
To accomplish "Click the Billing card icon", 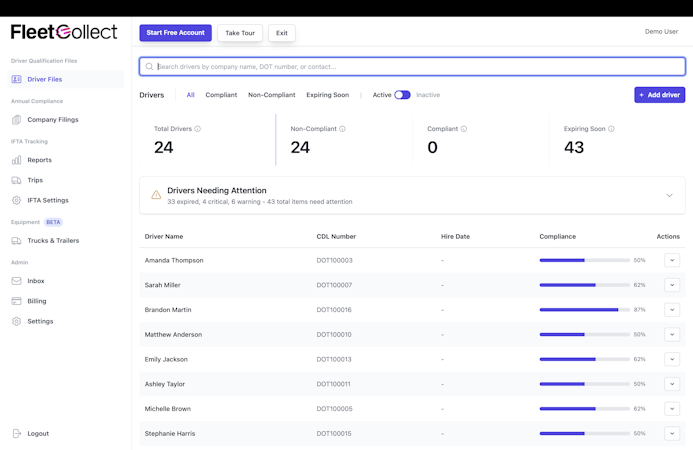I will click(x=16, y=301).
